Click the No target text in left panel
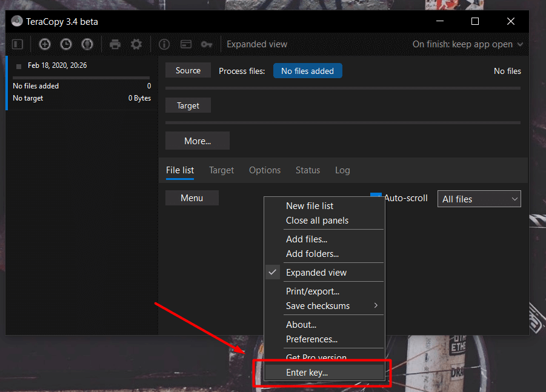Viewport: 546px width, 392px height. click(x=28, y=98)
